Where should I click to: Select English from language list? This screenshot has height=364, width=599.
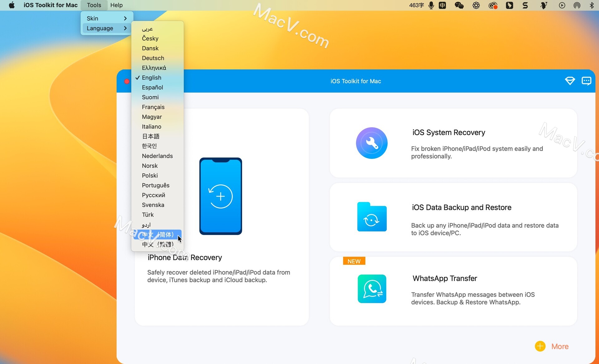point(151,77)
